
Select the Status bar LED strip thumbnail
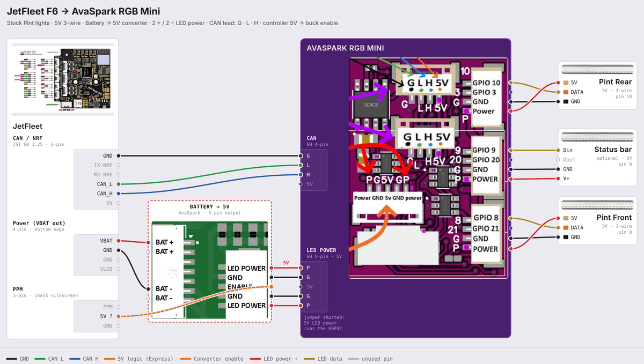[596, 138]
